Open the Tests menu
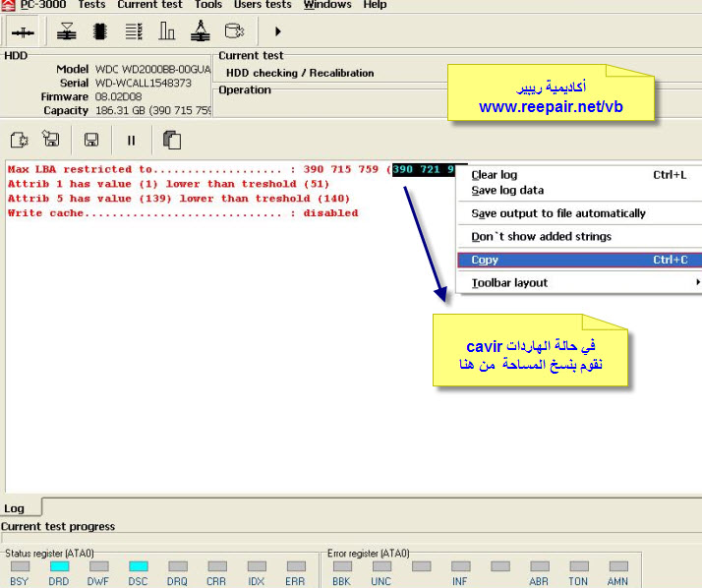 click(x=91, y=5)
